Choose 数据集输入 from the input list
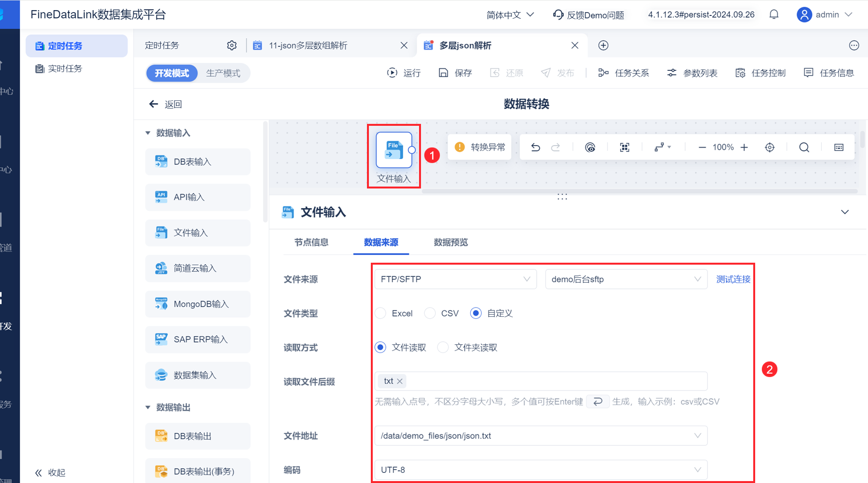The height and width of the screenshot is (483, 868). [198, 375]
